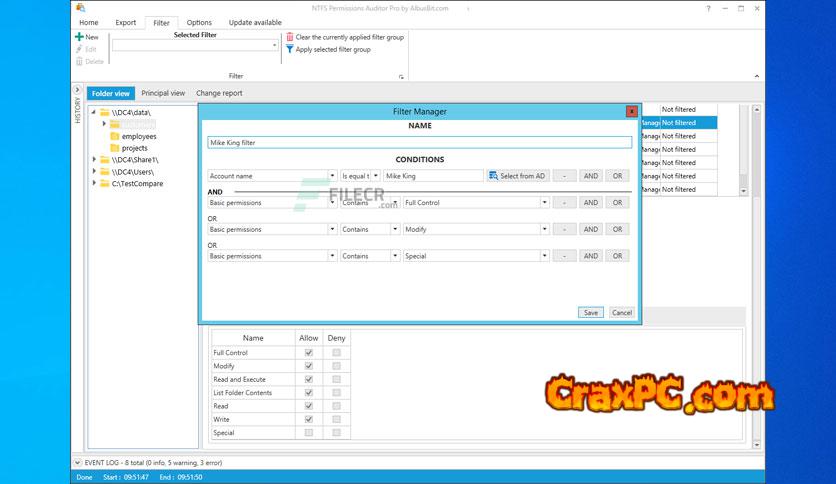Image resolution: width=836 pixels, height=484 pixels.
Task: Expand the History side panel arrow
Action: pyautogui.click(x=78, y=90)
